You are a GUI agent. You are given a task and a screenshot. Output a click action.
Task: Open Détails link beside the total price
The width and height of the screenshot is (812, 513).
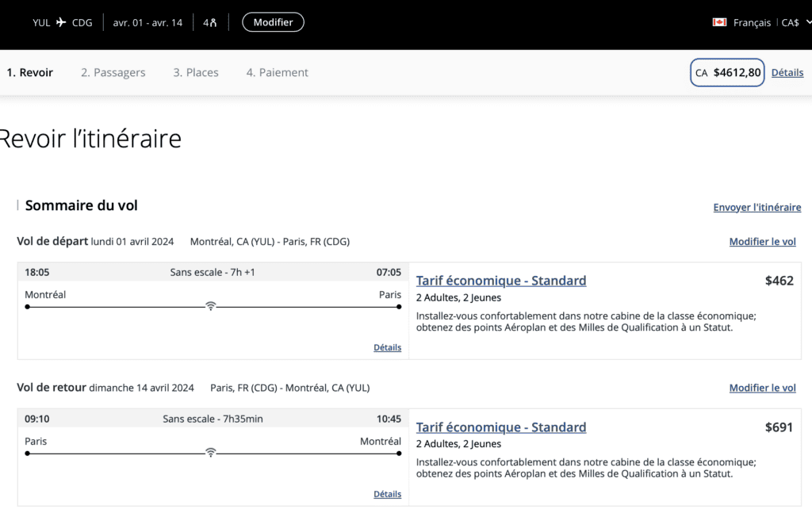[787, 72]
